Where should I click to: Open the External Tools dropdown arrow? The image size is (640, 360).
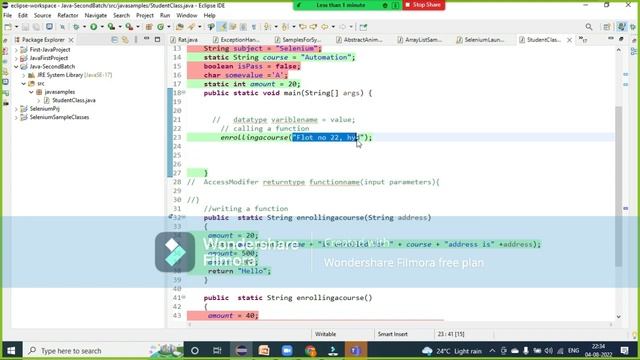tap(138, 27)
